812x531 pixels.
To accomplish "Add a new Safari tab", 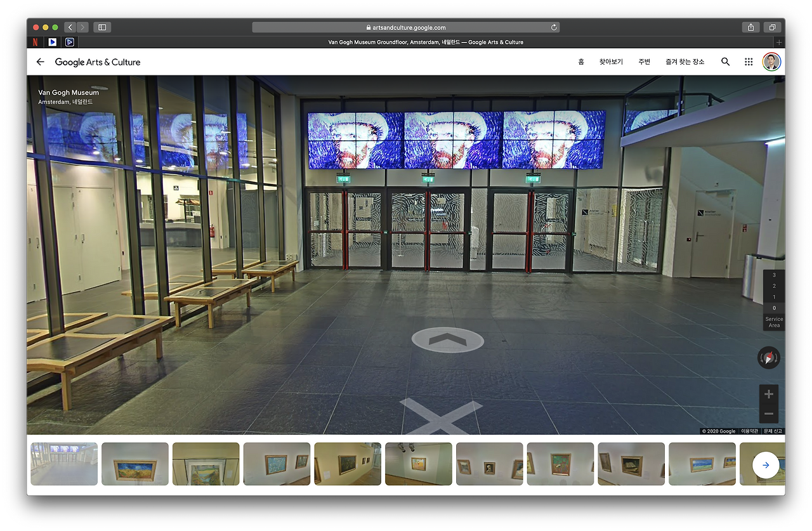I will [780, 43].
